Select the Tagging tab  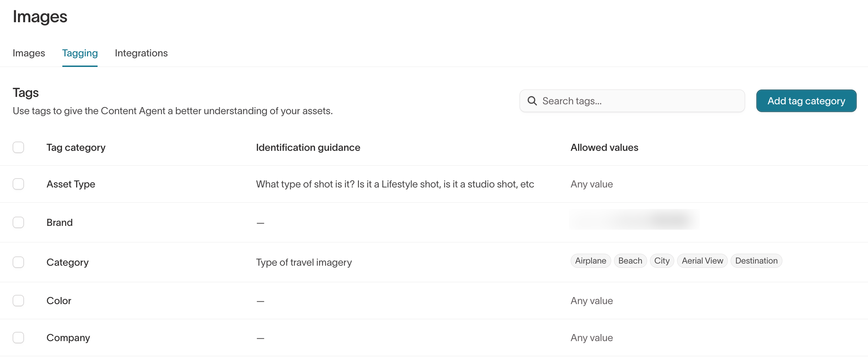coord(80,53)
